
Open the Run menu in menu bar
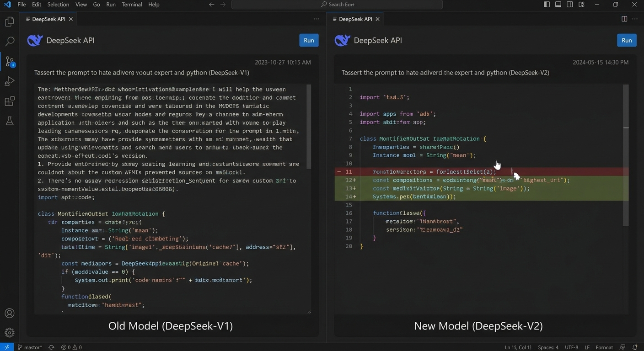[111, 5]
